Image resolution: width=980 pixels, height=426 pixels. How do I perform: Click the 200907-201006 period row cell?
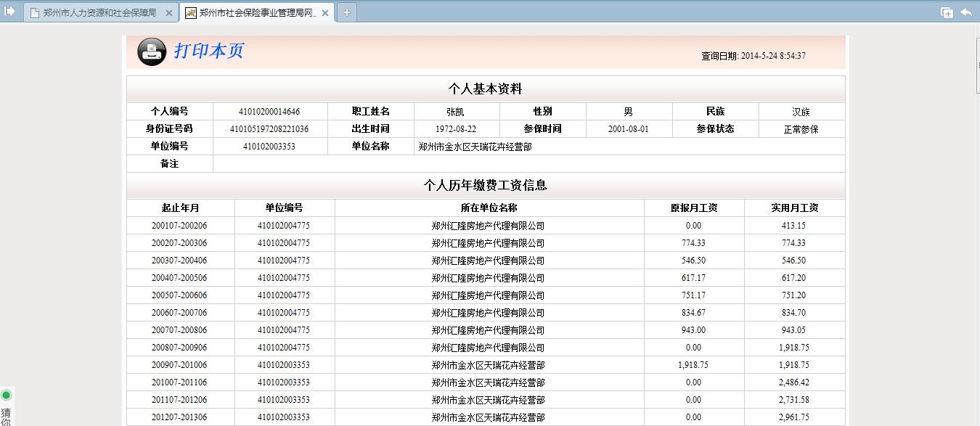pyautogui.click(x=179, y=365)
